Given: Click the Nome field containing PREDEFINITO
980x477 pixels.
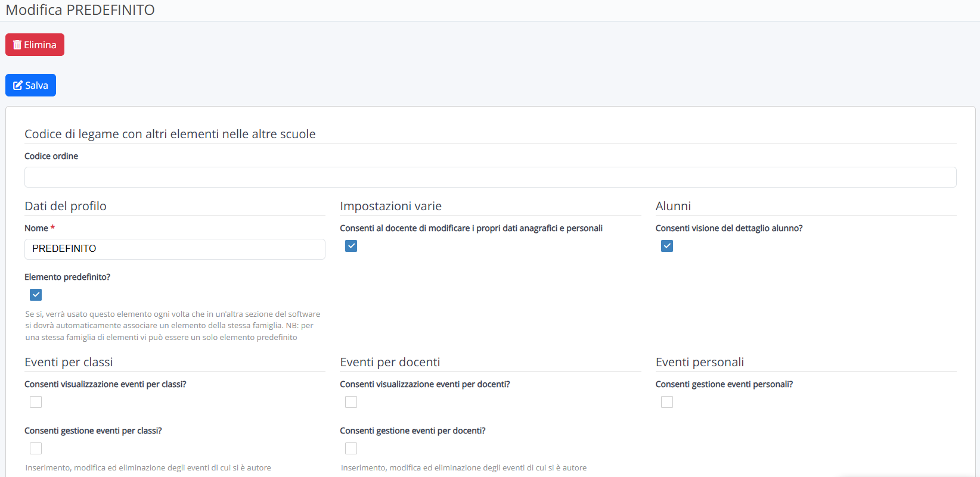Looking at the screenshot, I should click(x=175, y=249).
